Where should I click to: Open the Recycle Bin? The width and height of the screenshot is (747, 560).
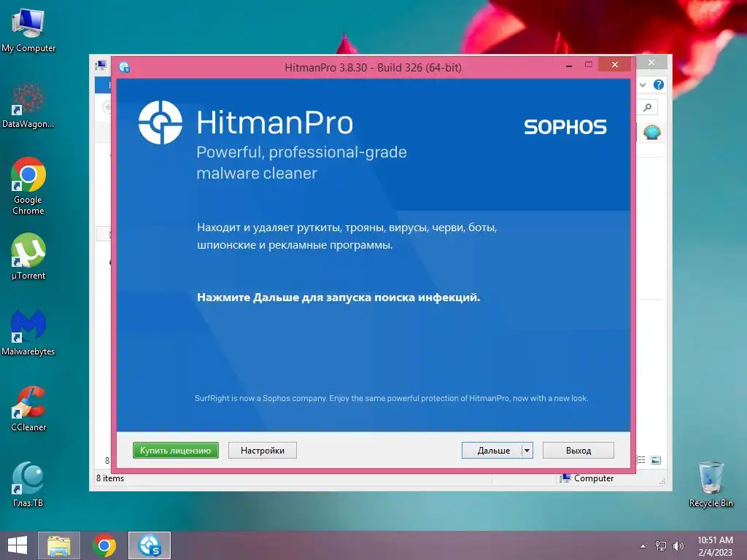point(711,484)
